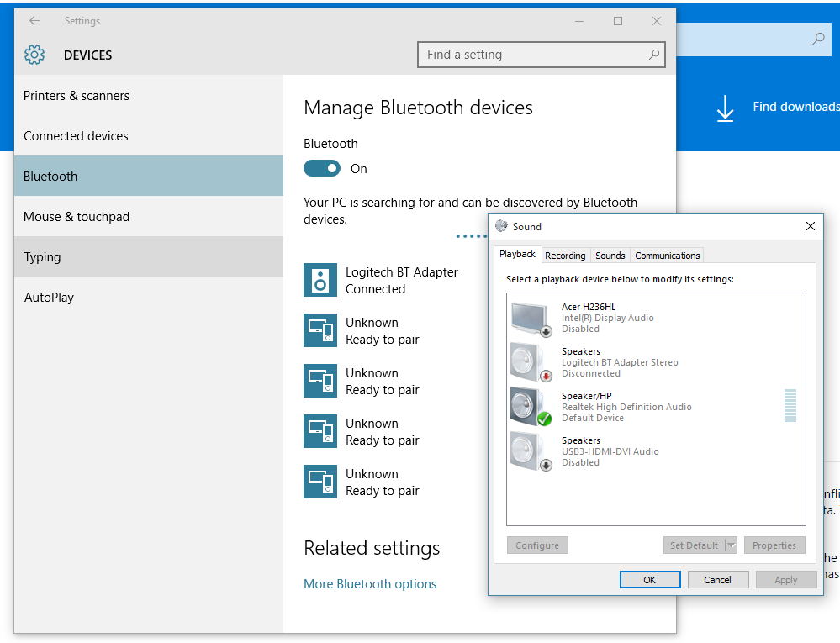Open AutoPlay settings
The width and height of the screenshot is (840, 643).
[148, 298]
